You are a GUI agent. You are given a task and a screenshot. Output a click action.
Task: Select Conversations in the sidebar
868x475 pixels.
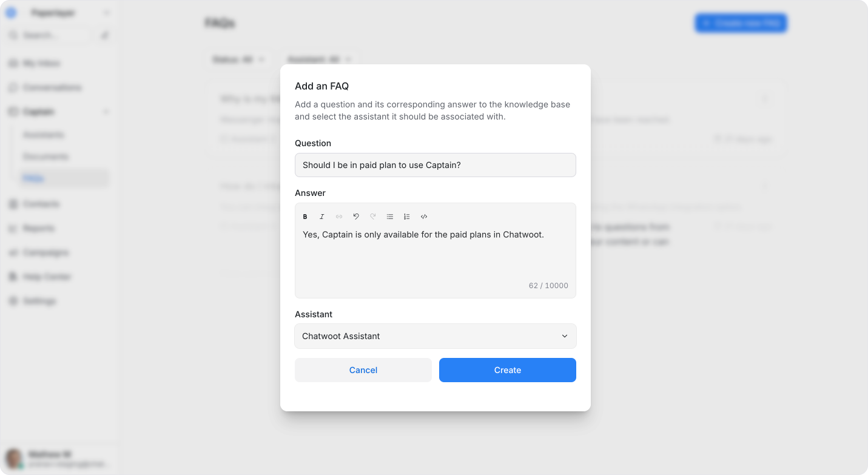click(52, 87)
